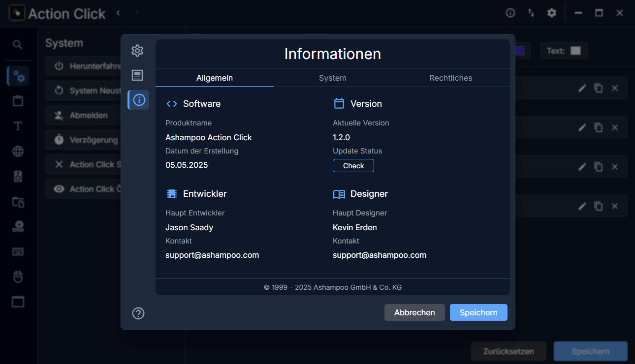Open the layout panel icon in dialog sidebar

tap(137, 75)
